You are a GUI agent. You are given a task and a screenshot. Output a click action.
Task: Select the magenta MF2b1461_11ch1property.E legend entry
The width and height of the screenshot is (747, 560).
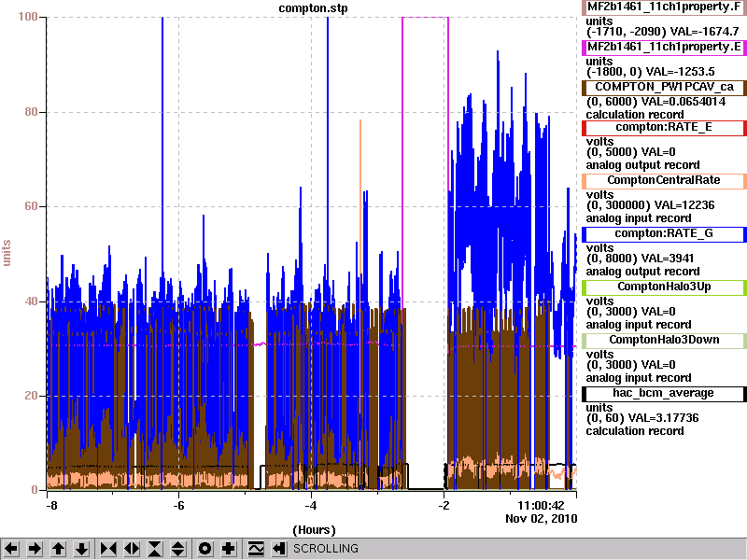pyautogui.click(x=664, y=48)
